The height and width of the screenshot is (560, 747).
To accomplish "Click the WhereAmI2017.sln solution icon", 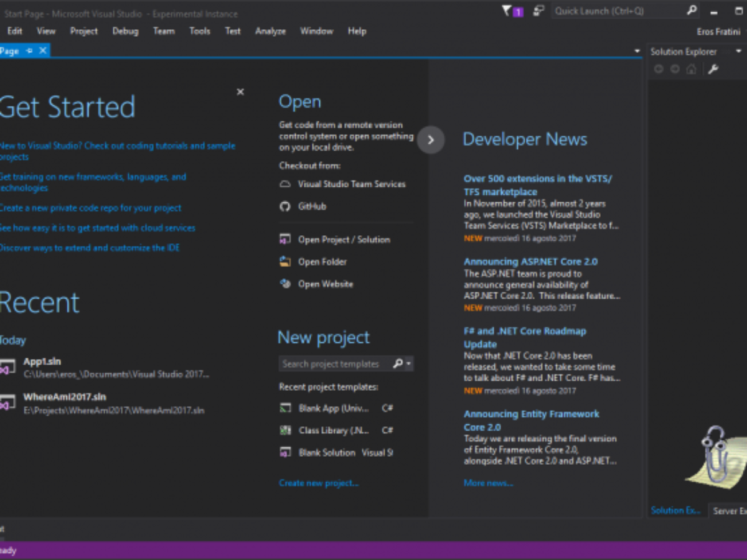I will point(7,403).
